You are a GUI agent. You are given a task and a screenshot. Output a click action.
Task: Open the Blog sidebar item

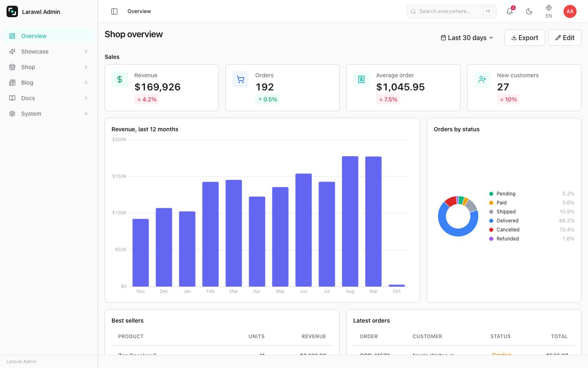click(x=49, y=83)
